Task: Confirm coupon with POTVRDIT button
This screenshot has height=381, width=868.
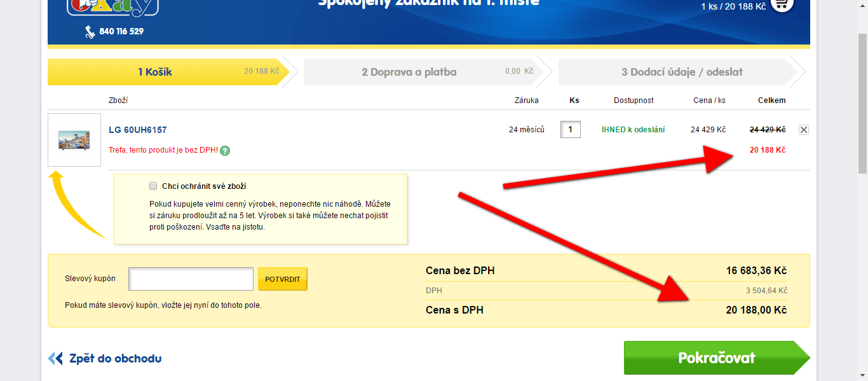Action: pos(283,279)
